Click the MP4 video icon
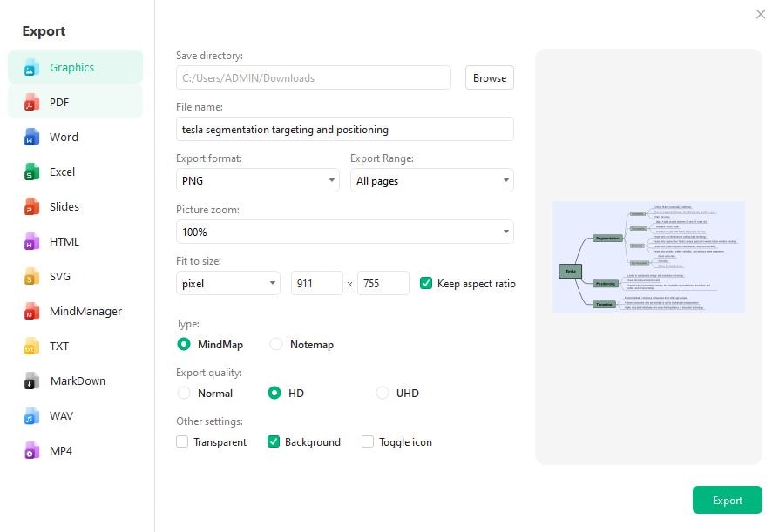 click(x=31, y=451)
